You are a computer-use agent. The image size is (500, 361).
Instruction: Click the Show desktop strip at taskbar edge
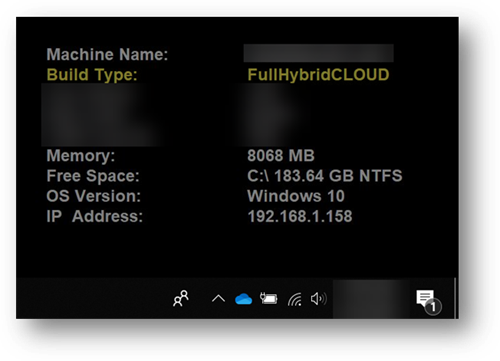pos(455,298)
